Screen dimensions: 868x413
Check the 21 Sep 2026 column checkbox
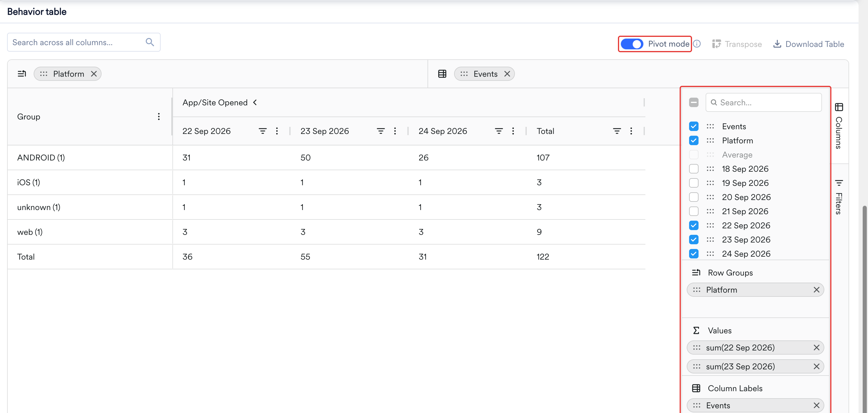pos(694,211)
